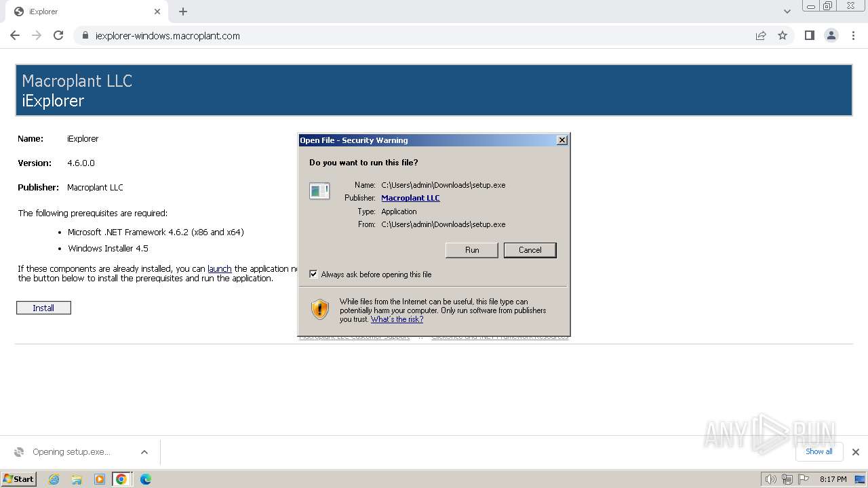Open the volume speaker tray icon
Screen dimensions: 868x488
pos(771,479)
